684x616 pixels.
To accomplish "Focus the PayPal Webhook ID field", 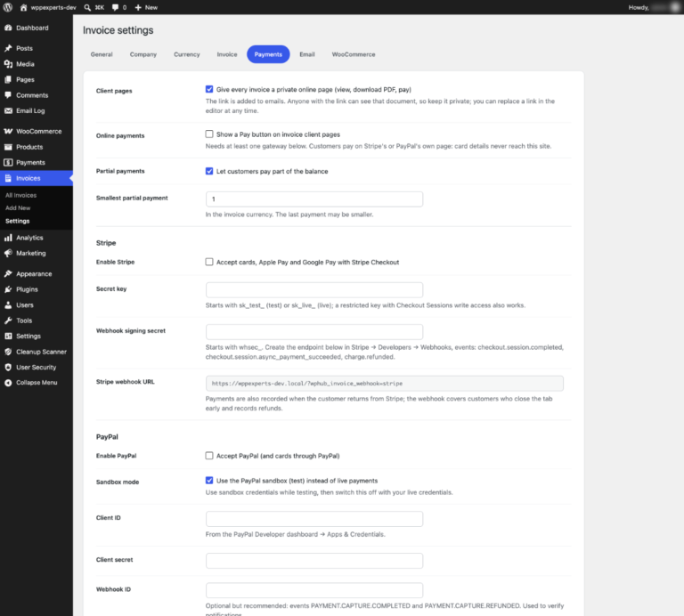I will click(314, 590).
